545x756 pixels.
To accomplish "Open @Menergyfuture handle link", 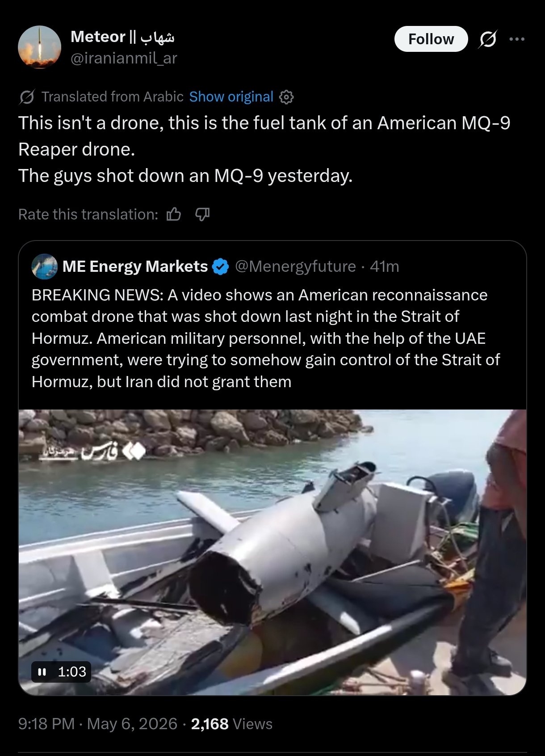I will click(x=295, y=266).
